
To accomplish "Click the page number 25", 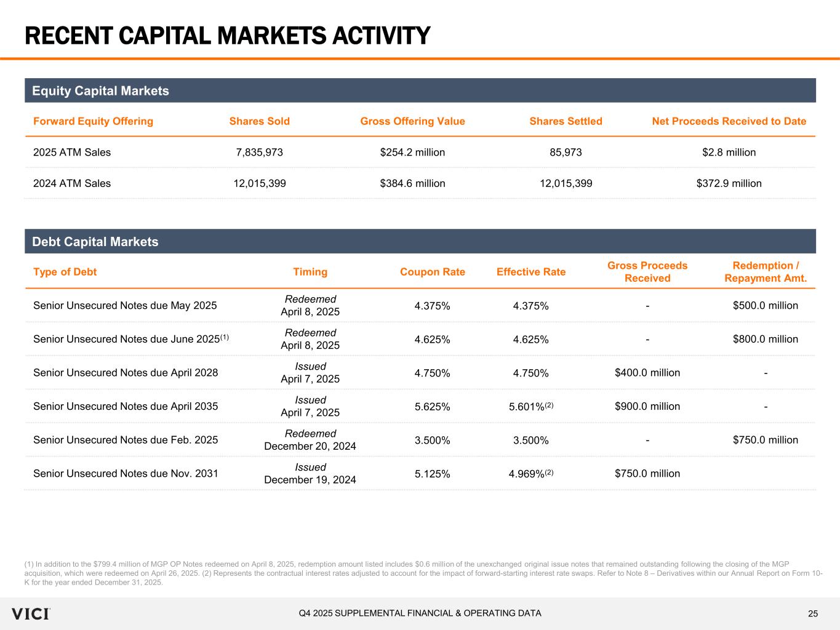I will click(x=813, y=613).
